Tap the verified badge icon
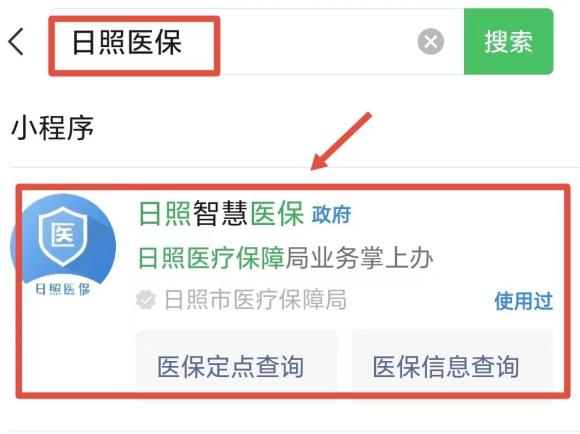The width and height of the screenshot is (580, 434). pos(146,300)
